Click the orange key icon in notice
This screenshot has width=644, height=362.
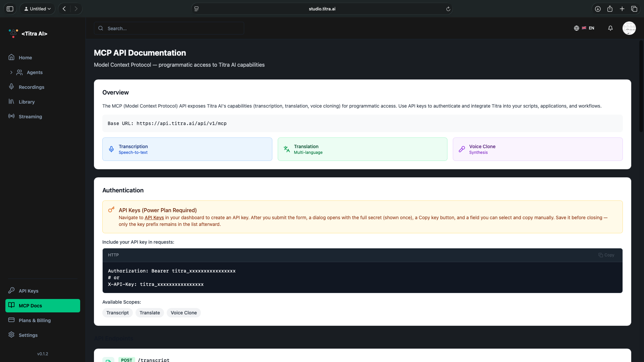point(111,210)
